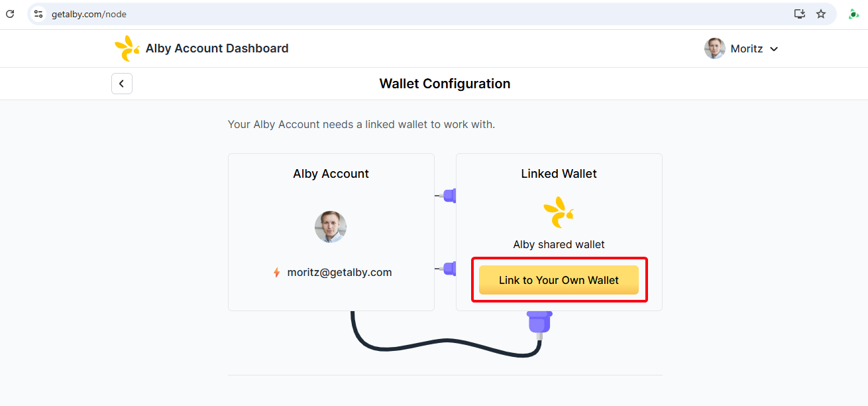Click the Moritz avatar in the header

[714, 48]
